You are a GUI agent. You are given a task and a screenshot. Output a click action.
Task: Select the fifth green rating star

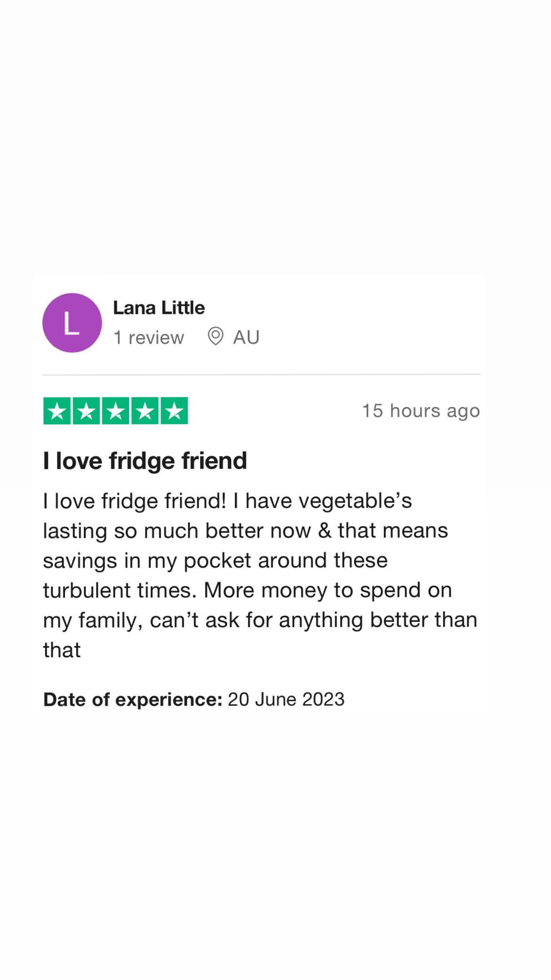click(x=174, y=411)
